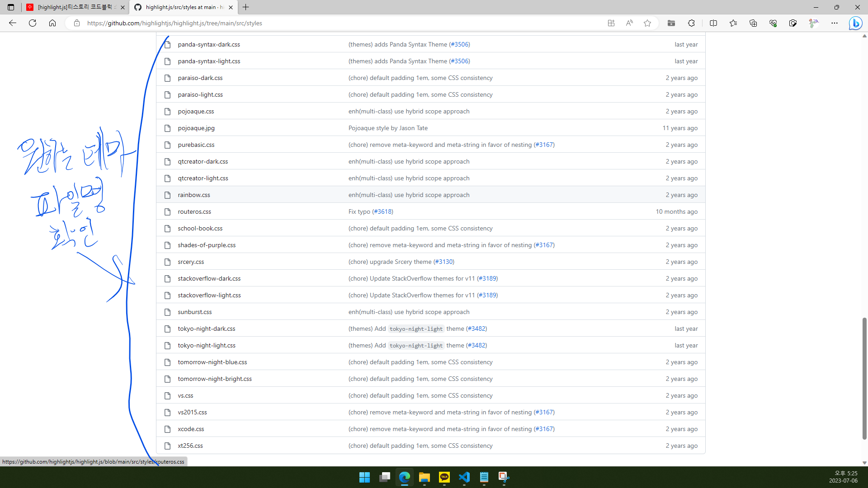
Task: Open school-book.css file
Action: point(200,228)
